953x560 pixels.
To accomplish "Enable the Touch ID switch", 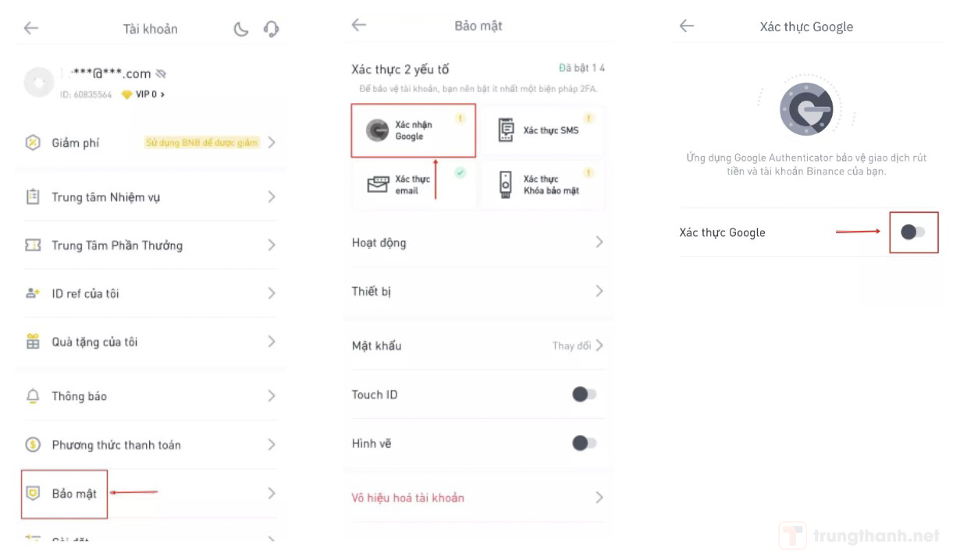I will pos(584,395).
